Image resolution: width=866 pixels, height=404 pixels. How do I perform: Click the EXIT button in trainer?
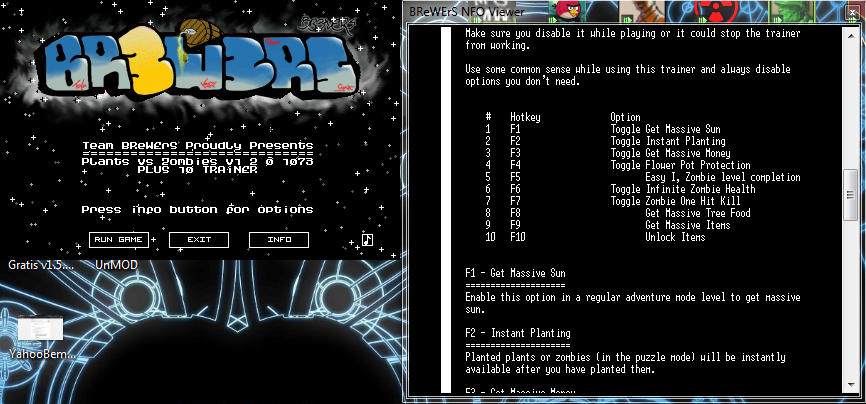[x=199, y=240]
